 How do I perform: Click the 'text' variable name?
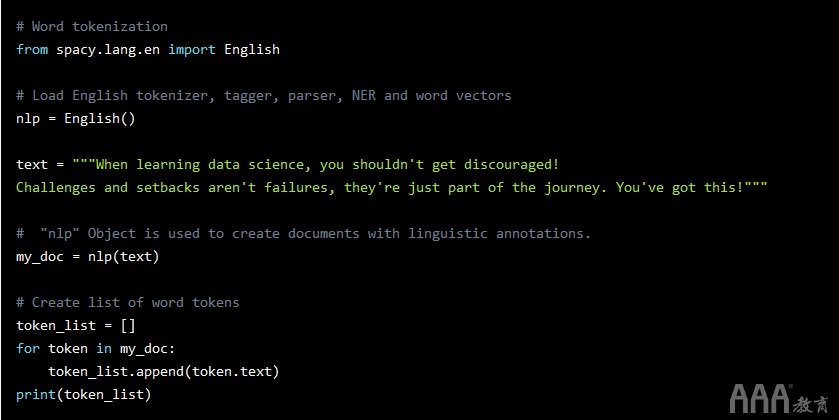tap(32, 164)
